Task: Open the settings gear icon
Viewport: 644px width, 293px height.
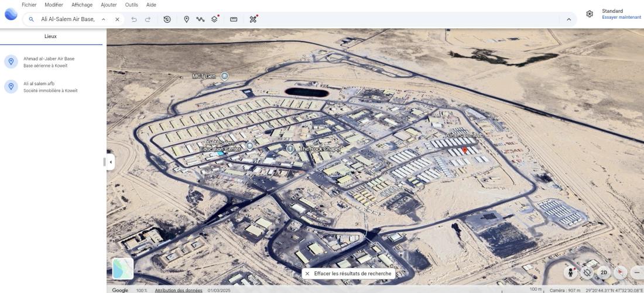Action: (x=590, y=14)
